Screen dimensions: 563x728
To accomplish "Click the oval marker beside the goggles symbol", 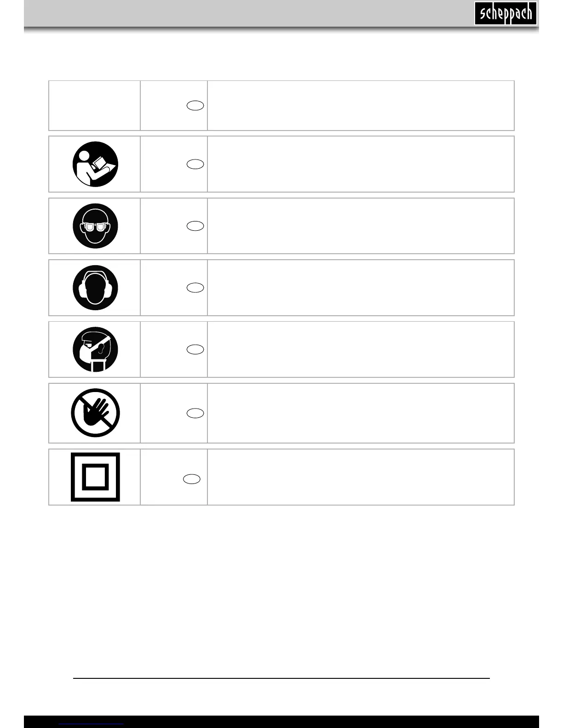I will coord(195,226).
